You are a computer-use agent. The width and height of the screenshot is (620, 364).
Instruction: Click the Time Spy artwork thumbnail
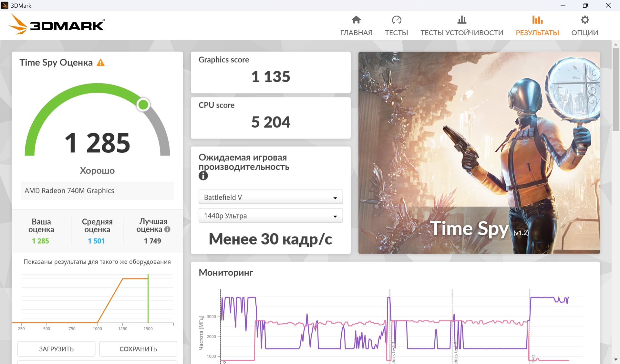(479, 153)
